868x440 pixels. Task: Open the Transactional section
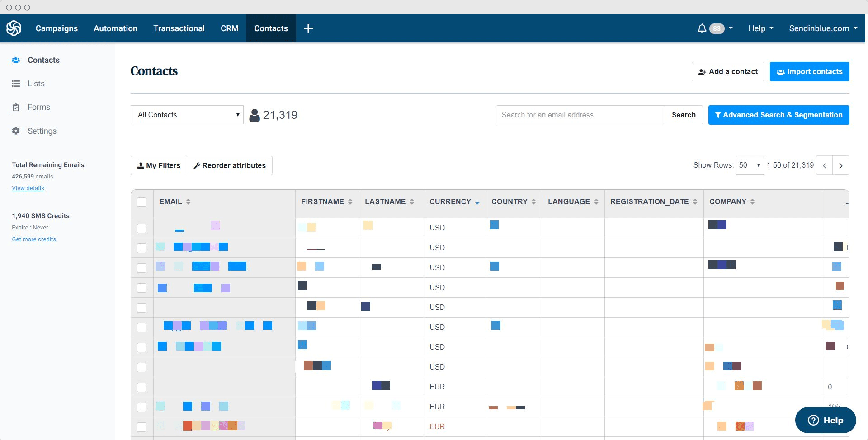pos(179,28)
